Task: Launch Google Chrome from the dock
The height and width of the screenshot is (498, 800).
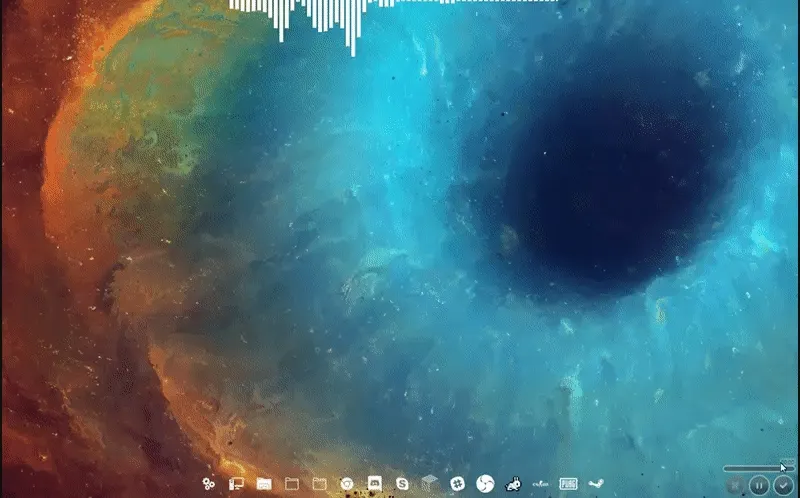Action: [x=347, y=484]
